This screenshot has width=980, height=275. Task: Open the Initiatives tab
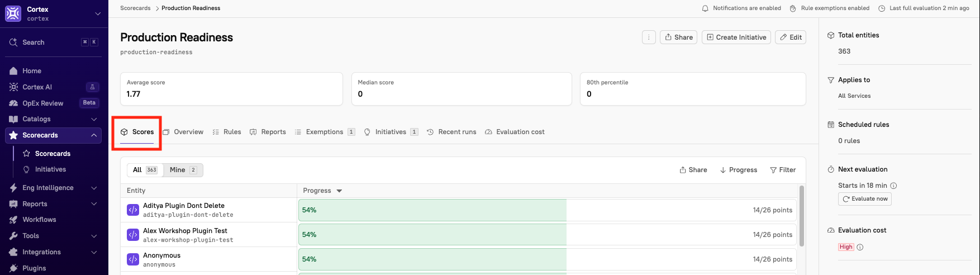point(391,132)
